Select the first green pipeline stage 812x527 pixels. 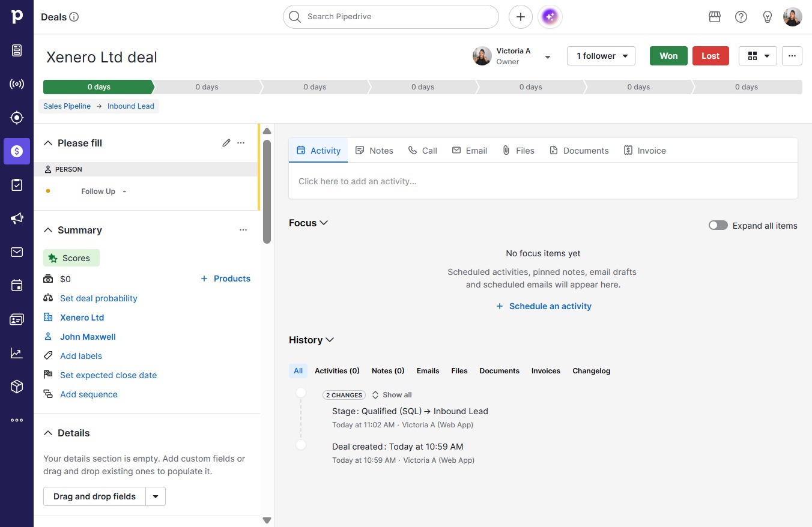tap(98, 87)
